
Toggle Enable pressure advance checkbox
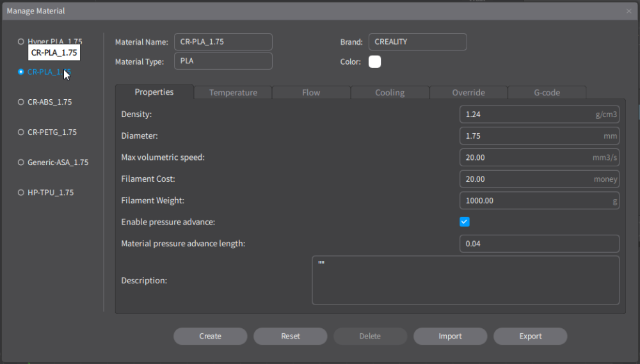[x=465, y=222]
